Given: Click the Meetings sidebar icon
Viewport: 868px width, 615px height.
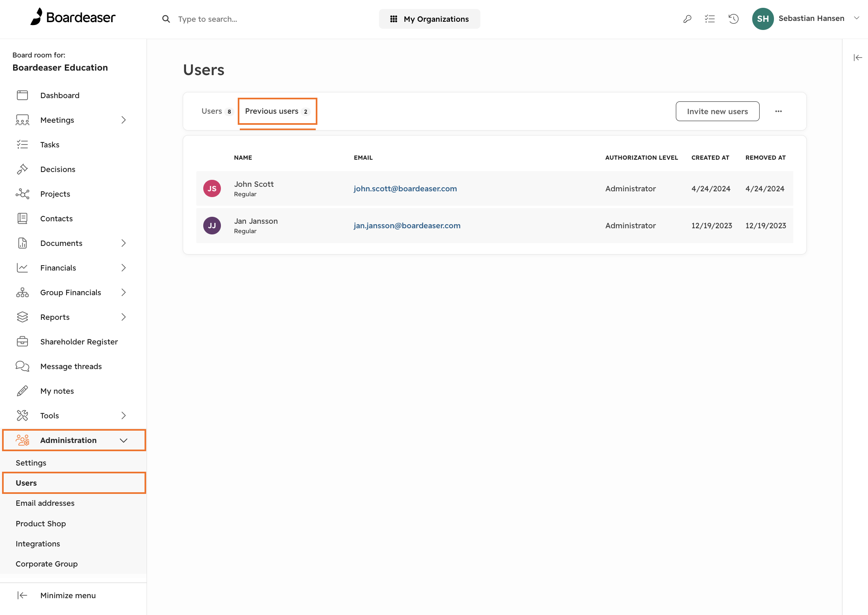Looking at the screenshot, I should [23, 120].
